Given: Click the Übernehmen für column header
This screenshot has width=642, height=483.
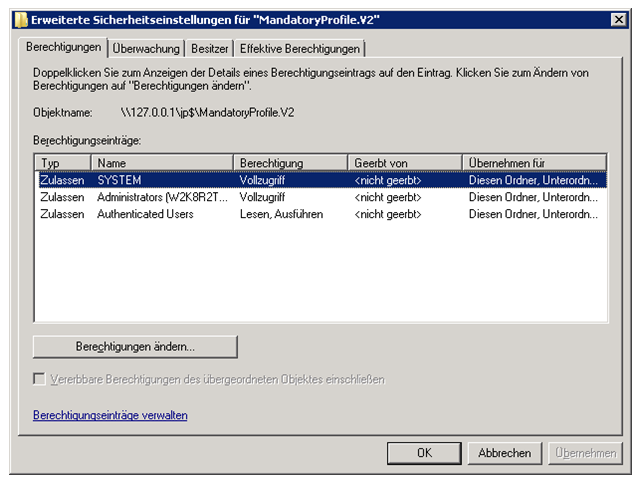Looking at the screenshot, I should click(x=534, y=163).
